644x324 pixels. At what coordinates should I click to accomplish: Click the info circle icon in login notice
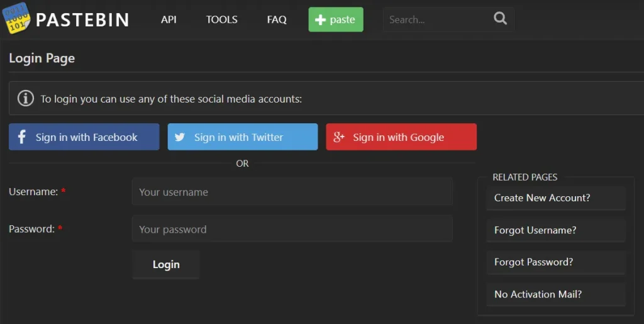coord(25,99)
